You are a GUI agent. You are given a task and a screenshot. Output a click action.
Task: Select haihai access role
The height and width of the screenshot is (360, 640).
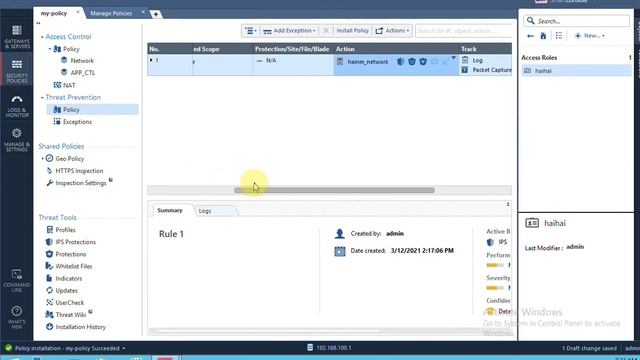[576, 71]
